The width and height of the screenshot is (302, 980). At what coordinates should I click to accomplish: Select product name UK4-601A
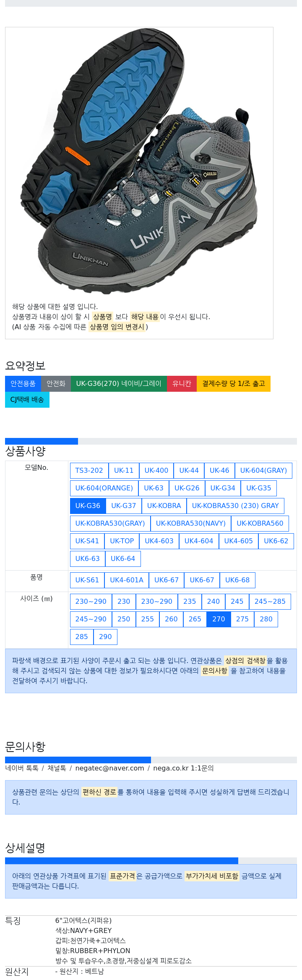(127, 580)
